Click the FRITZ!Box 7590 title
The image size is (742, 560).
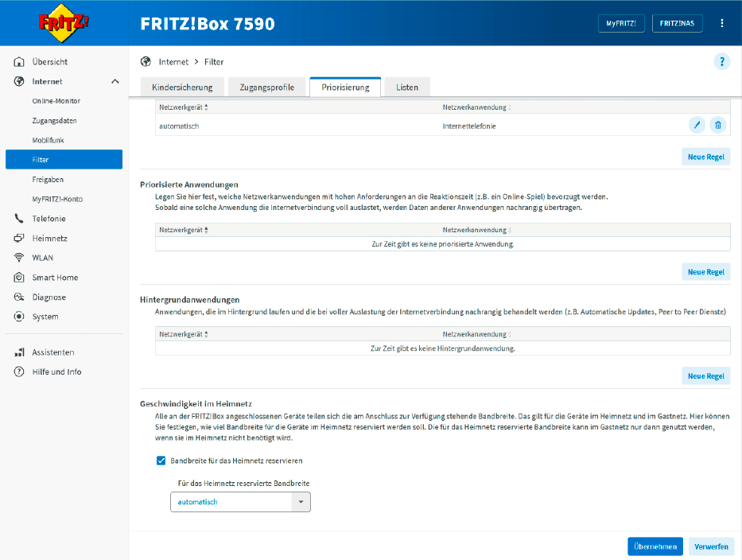208,24
